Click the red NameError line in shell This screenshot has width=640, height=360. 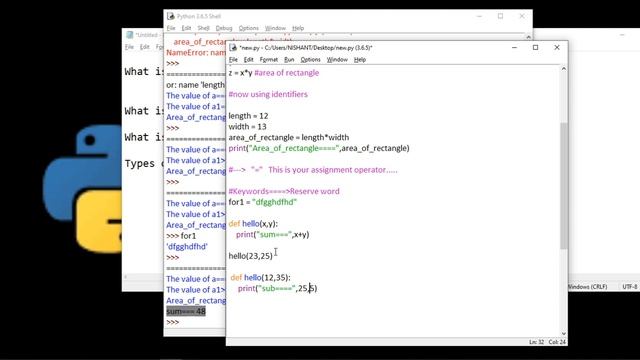pos(196,53)
